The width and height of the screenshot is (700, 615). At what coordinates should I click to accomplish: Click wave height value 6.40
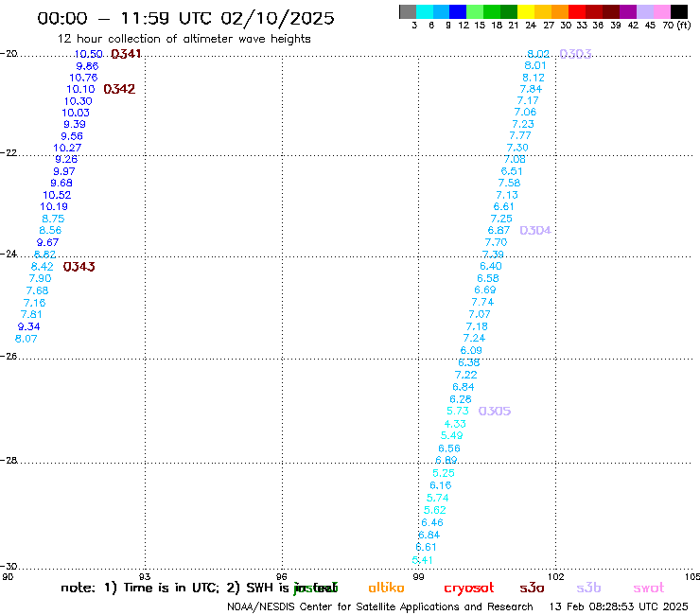pyautogui.click(x=491, y=266)
